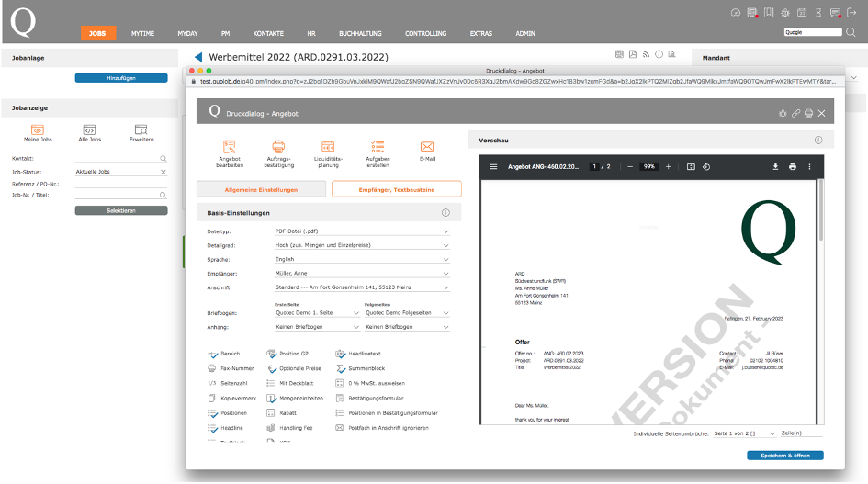Switch to Allgemeine Einstellungen tab
868x484 pixels.
click(261, 189)
